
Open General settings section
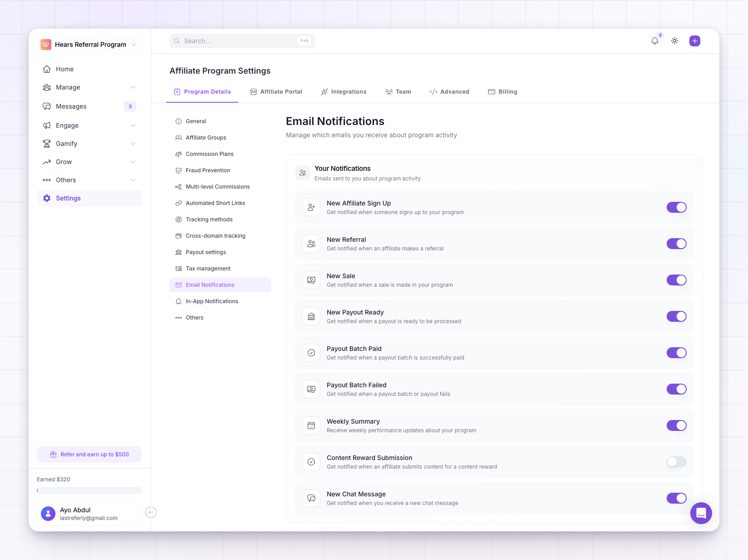click(220, 121)
